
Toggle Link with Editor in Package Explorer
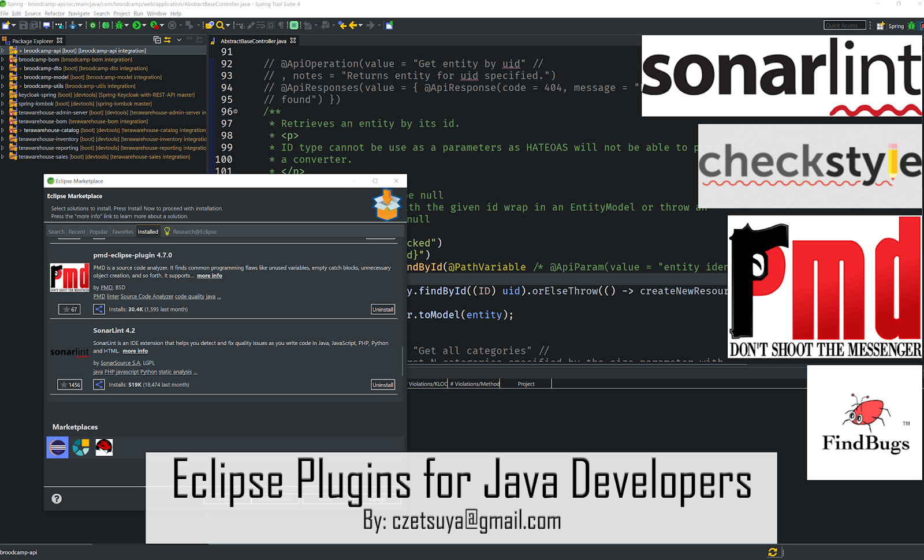click(167, 40)
